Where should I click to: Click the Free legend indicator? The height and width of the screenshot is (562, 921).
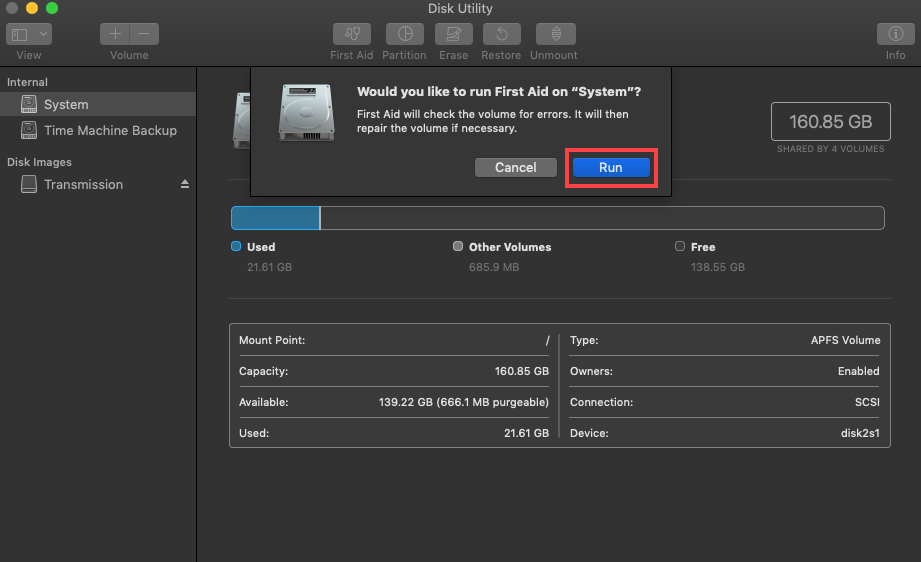680,247
